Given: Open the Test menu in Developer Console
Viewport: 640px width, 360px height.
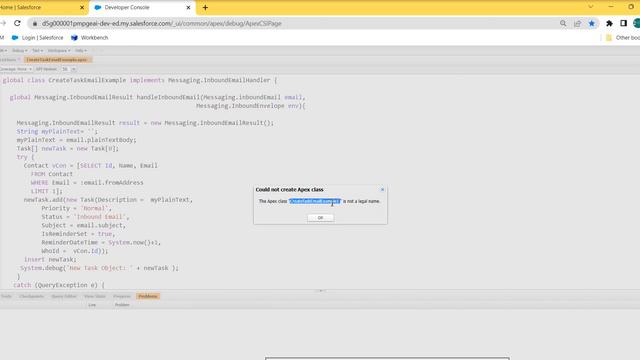Looking at the screenshot, I should click(x=37, y=51).
